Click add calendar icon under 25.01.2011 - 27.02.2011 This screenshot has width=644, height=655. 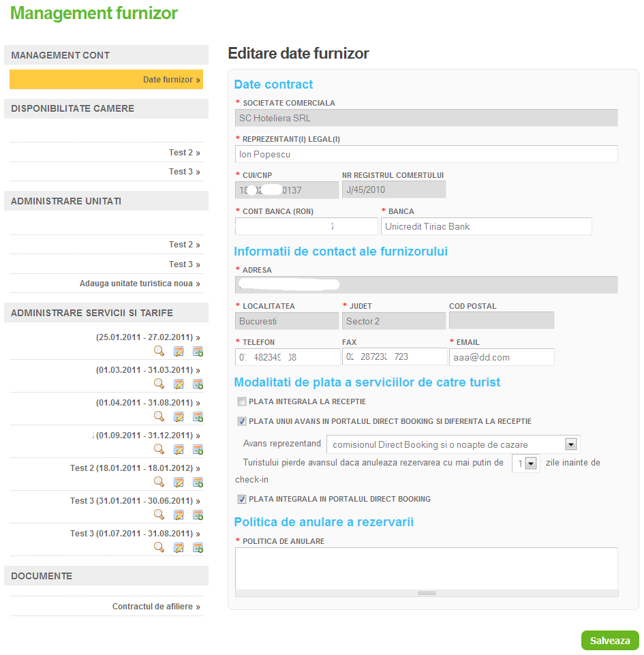(198, 351)
